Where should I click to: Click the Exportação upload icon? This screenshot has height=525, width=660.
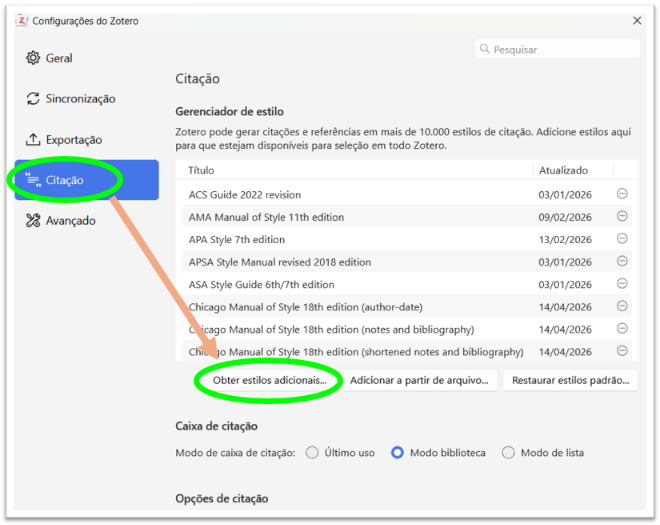33,139
